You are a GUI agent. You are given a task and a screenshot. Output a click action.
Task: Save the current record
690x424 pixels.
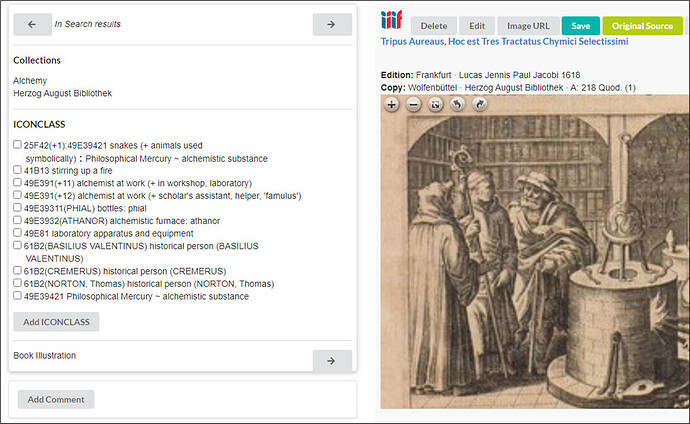581,26
